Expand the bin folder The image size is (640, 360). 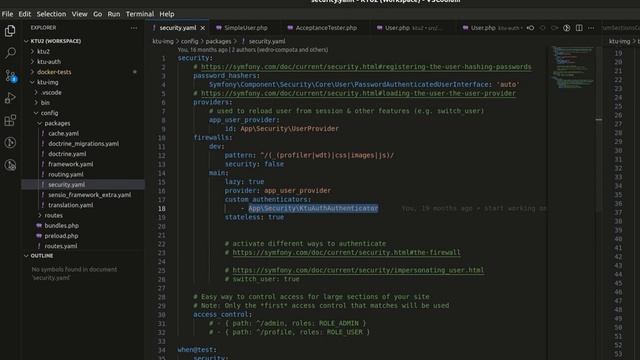click(36, 102)
